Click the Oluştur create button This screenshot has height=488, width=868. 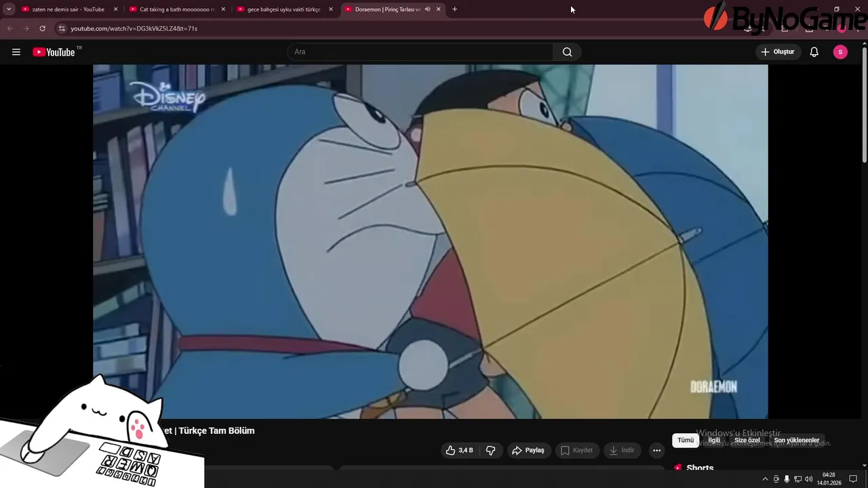778,52
